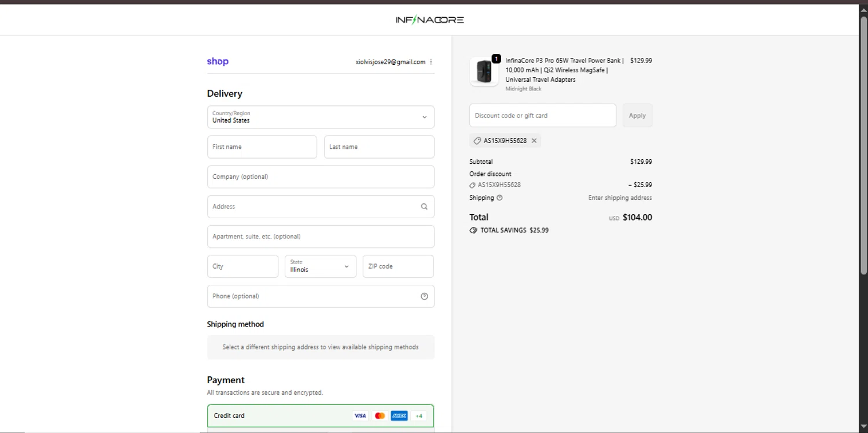868x433 pixels.
Task: Focus the Discount code or gift card field
Action: click(x=543, y=115)
